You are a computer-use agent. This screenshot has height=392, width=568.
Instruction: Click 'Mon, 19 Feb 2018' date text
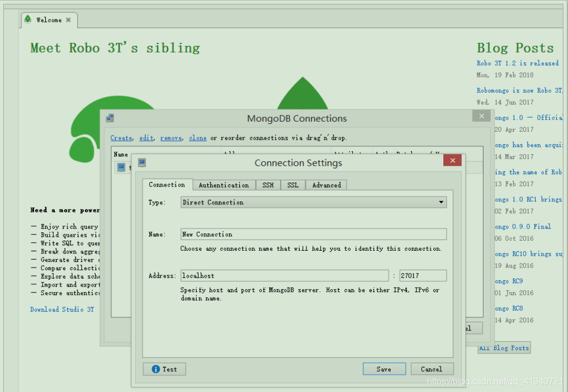pos(505,75)
